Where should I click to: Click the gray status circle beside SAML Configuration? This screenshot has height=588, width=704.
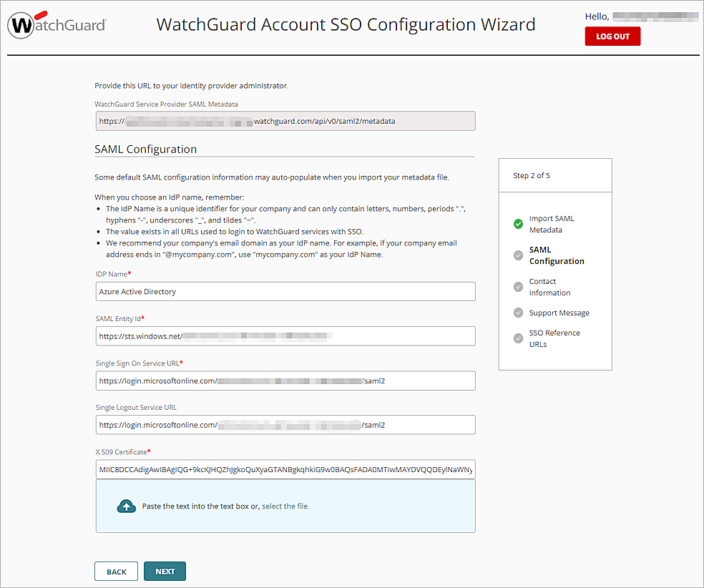pos(518,255)
